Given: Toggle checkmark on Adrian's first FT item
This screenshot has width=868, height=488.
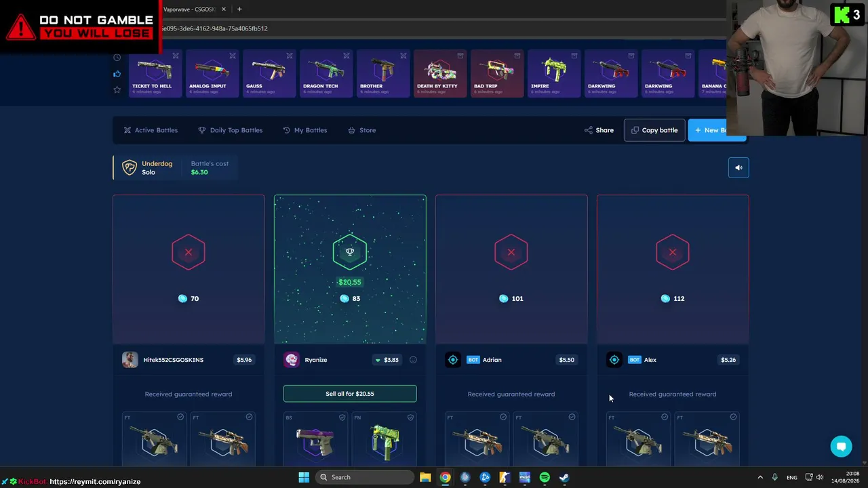Looking at the screenshot, I should pyautogui.click(x=503, y=417).
